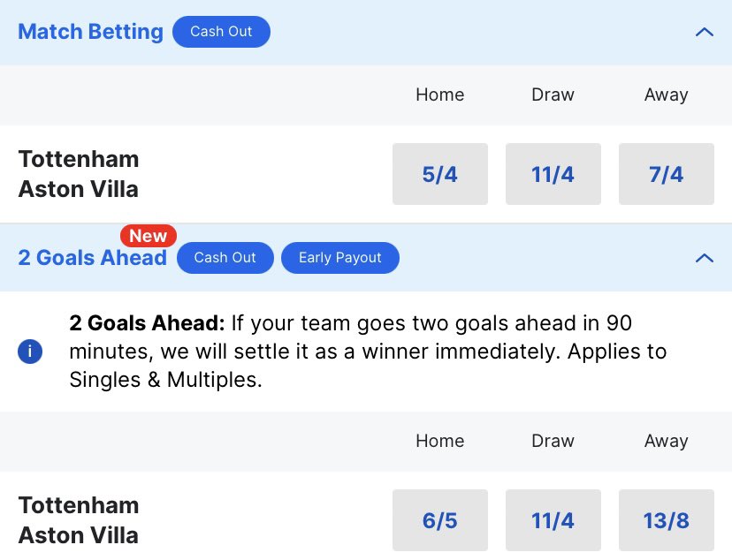
Task: Select 5/4 home odds in Match Betting
Action: pos(440,174)
